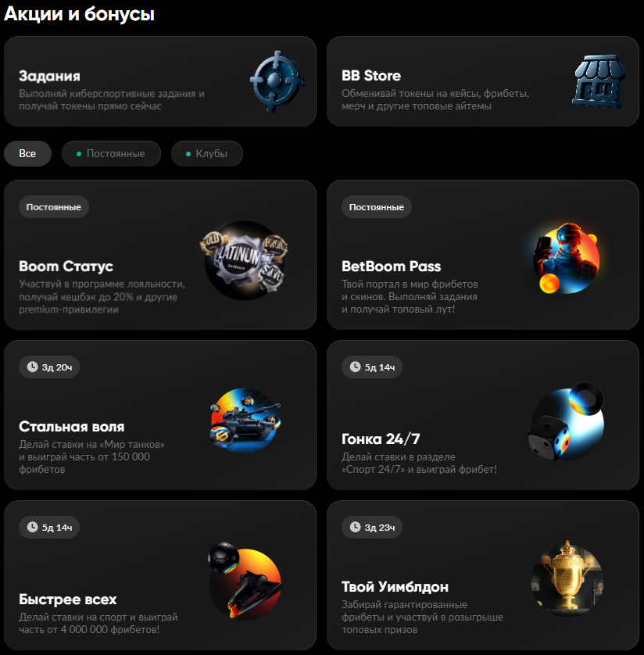Open the Гонка 24/7 promotion title

(x=381, y=439)
